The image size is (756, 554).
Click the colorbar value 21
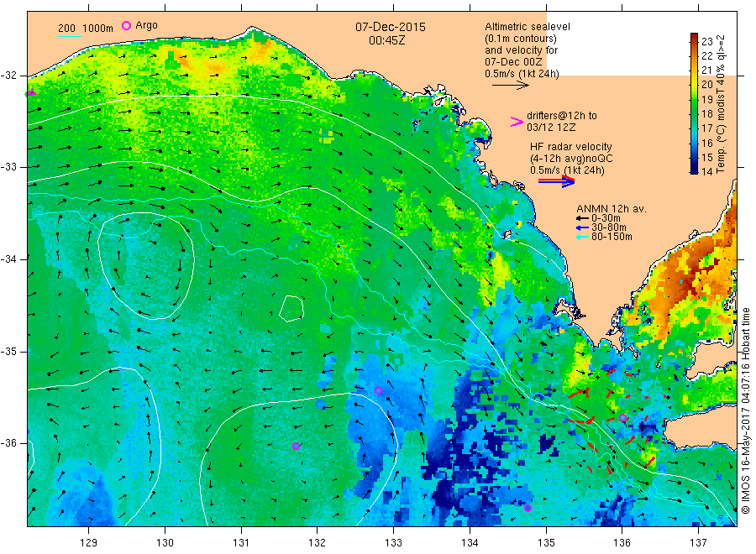[x=706, y=71]
